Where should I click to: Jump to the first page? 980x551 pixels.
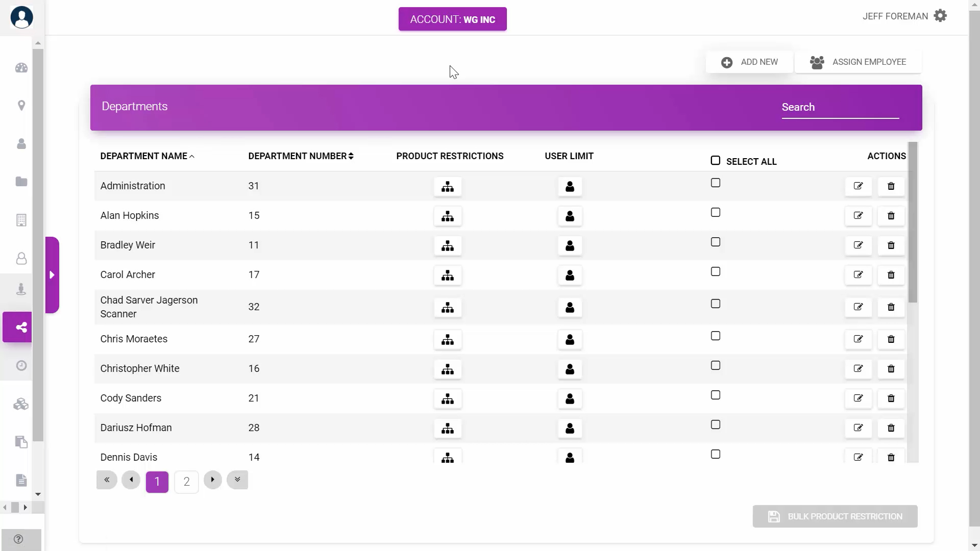[x=107, y=480]
